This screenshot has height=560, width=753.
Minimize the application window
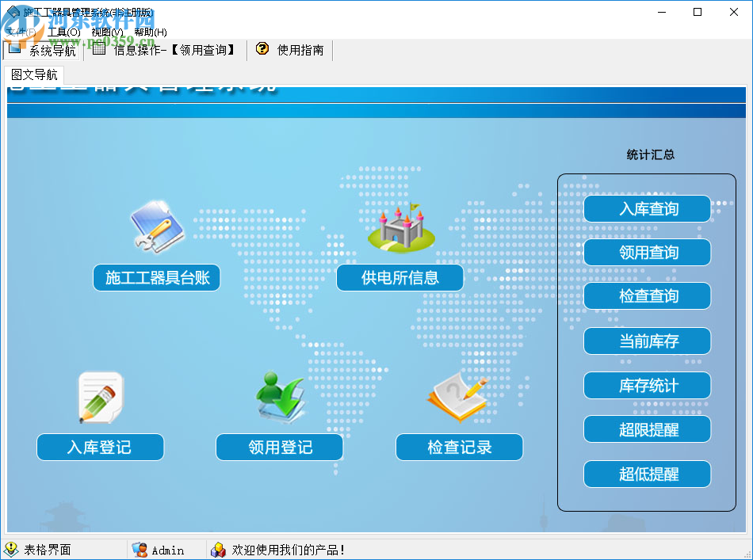click(662, 12)
